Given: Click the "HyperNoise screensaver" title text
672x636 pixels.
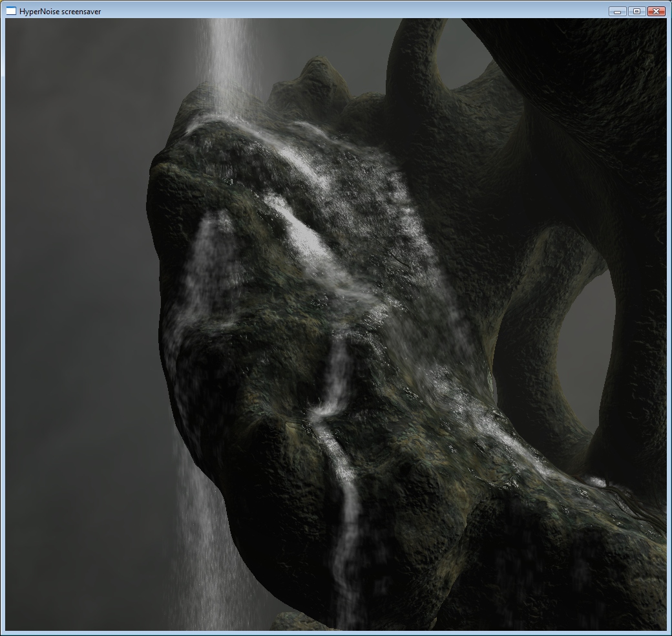Looking at the screenshot, I should coord(59,12).
